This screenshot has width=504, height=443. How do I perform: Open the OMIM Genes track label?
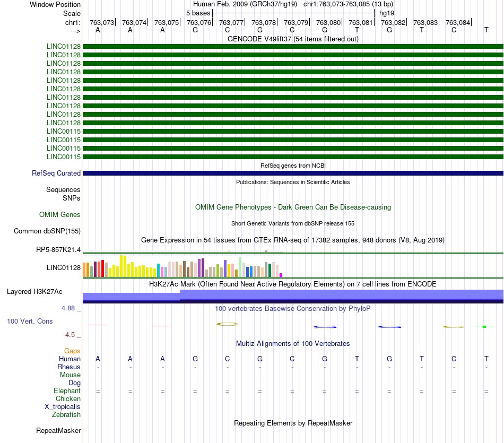click(x=59, y=214)
